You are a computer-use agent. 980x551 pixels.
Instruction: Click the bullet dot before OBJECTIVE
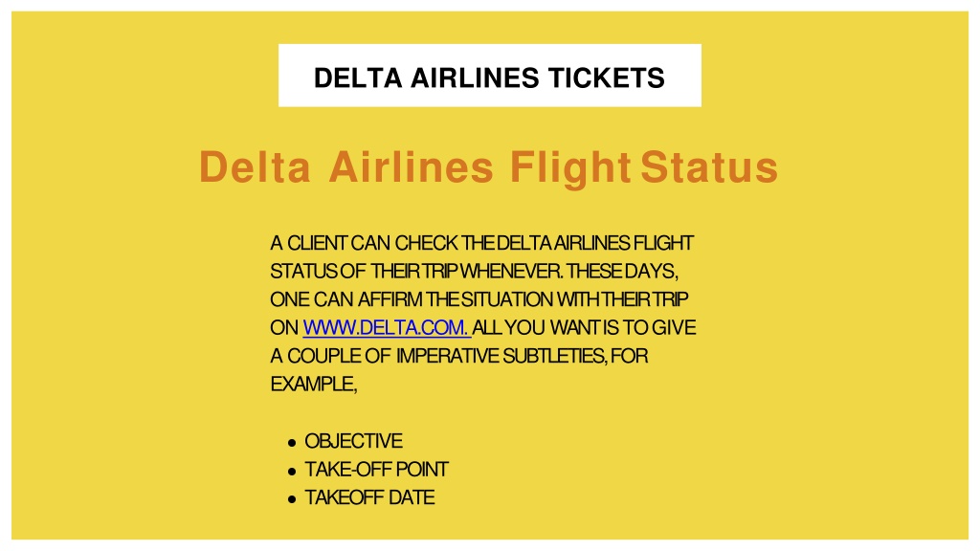(x=292, y=443)
